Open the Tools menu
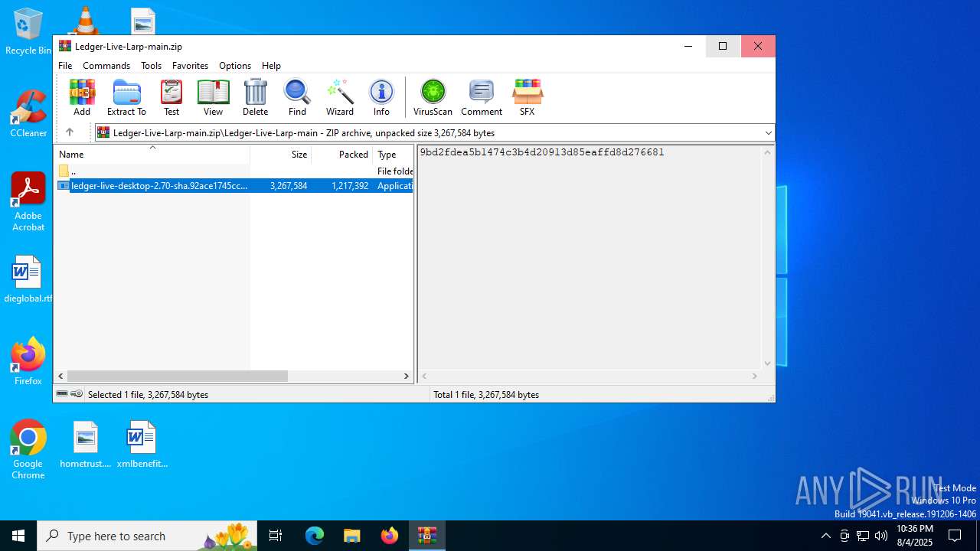This screenshot has height=551, width=980. click(x=151, y=66)
